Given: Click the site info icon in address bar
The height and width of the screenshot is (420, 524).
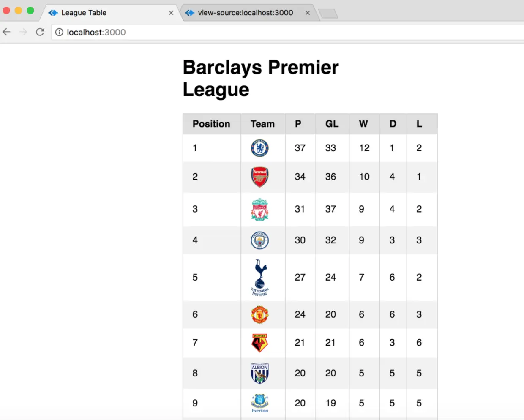Looking at the screenshot, I should click(59, 32).
